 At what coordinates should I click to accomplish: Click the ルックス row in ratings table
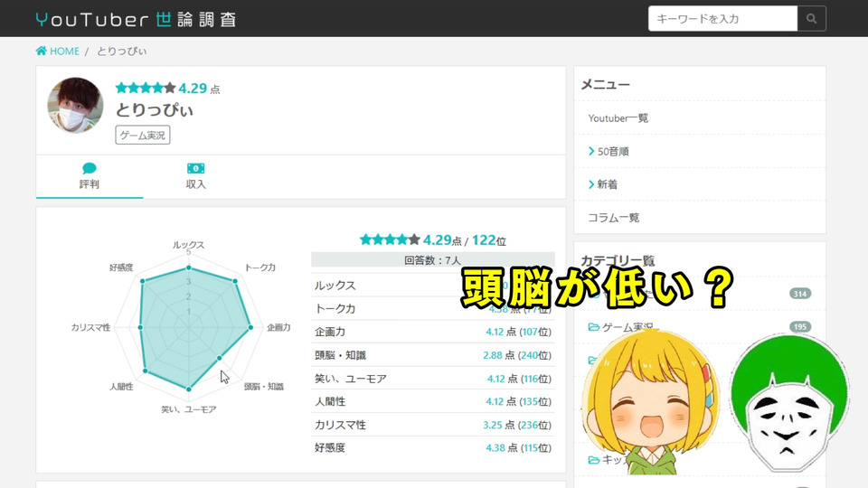coord(433,285)
